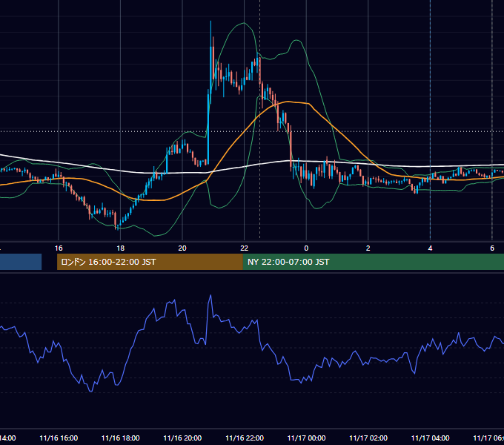Click the blue session bar before London
Screen dimensions: 504x445
(21, 262)
